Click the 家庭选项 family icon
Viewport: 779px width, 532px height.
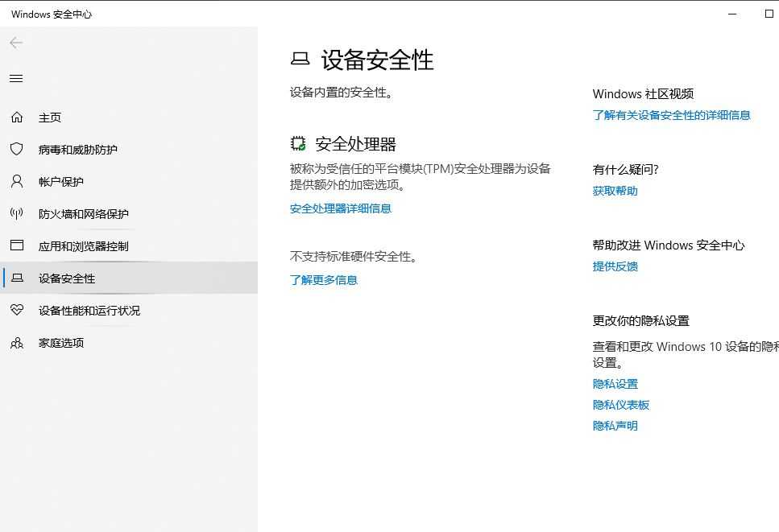tap(17, 342)
